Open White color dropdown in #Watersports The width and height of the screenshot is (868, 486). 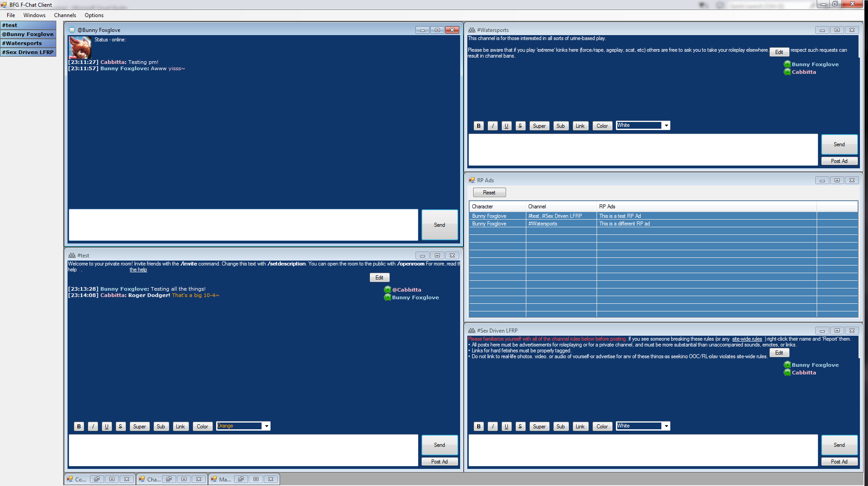click(666, 126)
